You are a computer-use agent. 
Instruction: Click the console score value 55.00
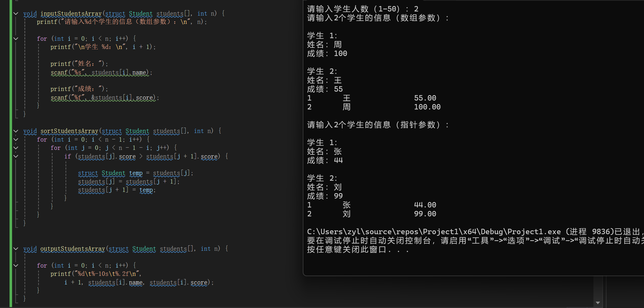tap(425, 98)
